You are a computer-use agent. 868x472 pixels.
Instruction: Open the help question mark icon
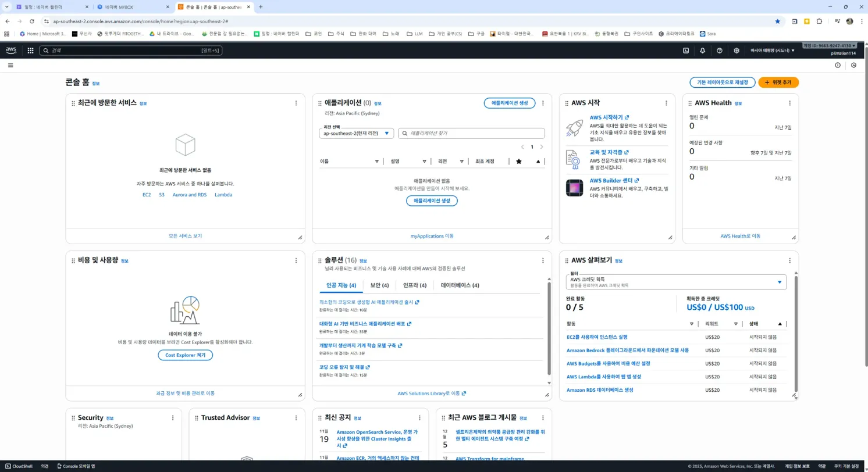720,51
